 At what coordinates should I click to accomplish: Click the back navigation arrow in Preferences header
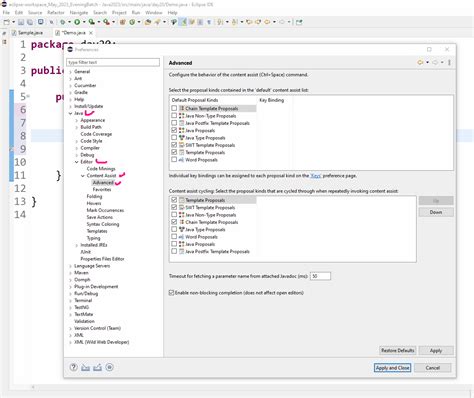(x=420, y=62)
